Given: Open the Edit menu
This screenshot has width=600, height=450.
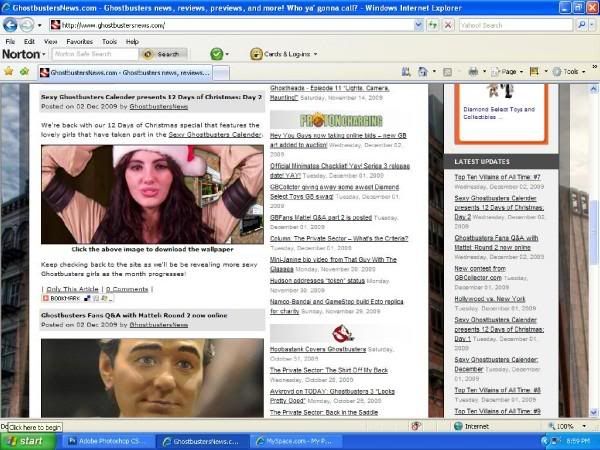Looking at the screenshot, I should click(x=29, y=41).
